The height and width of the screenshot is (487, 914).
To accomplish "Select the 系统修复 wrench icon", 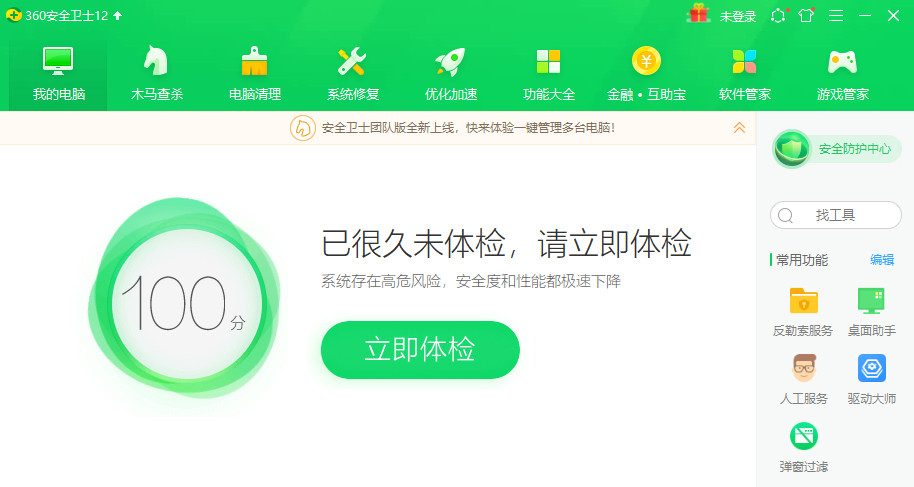I will click(x=352, y=62).
